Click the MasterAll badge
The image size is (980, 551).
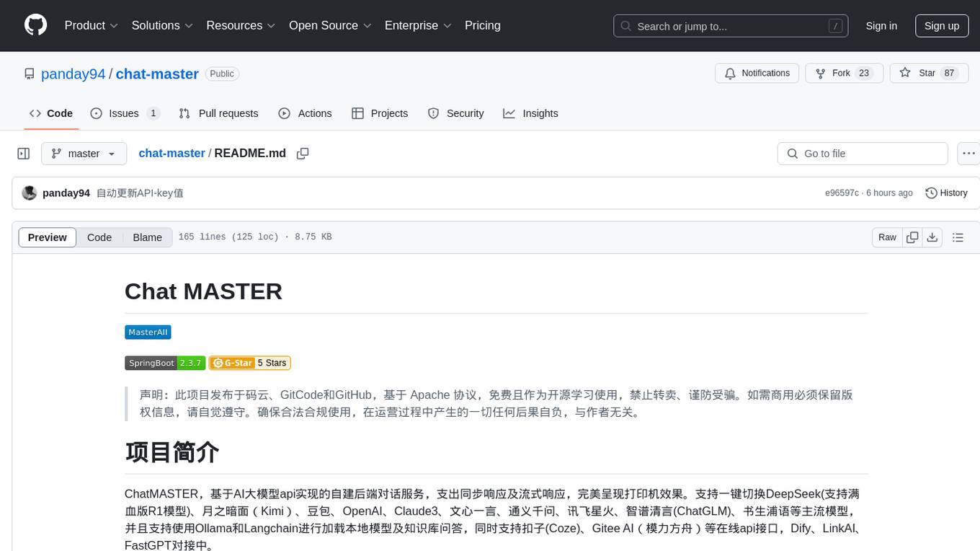148,332
